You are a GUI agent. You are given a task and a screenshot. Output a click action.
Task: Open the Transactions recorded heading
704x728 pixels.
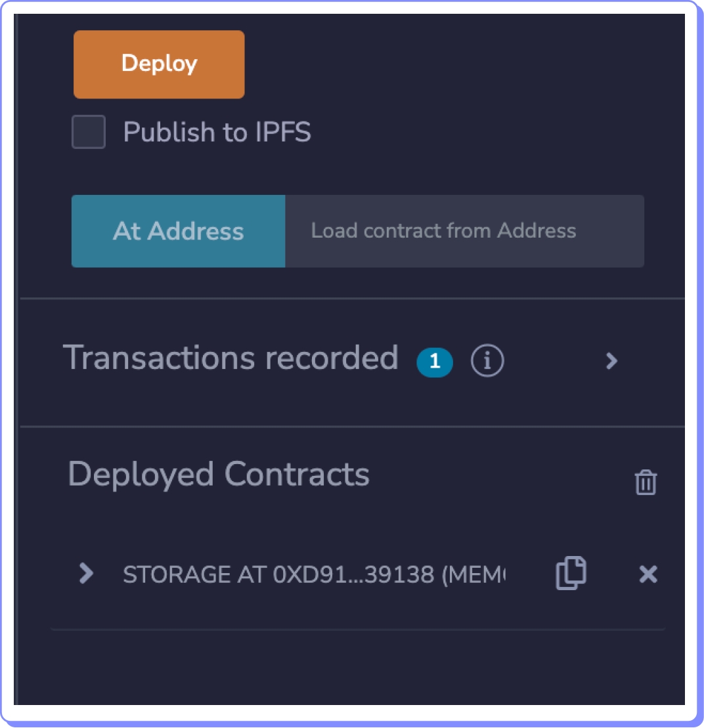coord(230,358)
